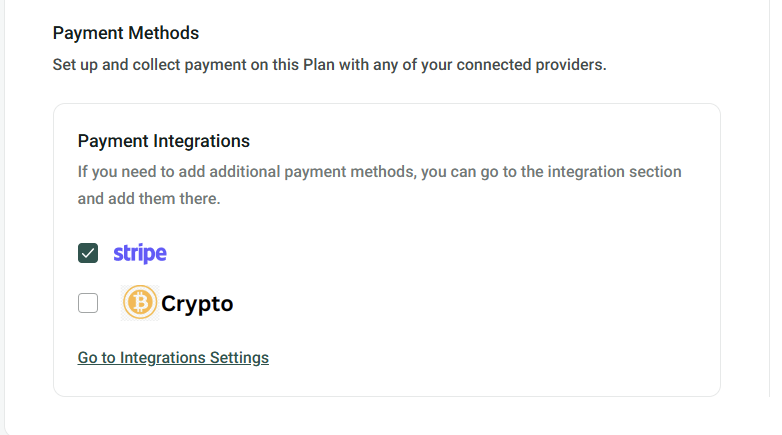
Task: Open Go to Integrations Settings link
Action: pos(173,357)
